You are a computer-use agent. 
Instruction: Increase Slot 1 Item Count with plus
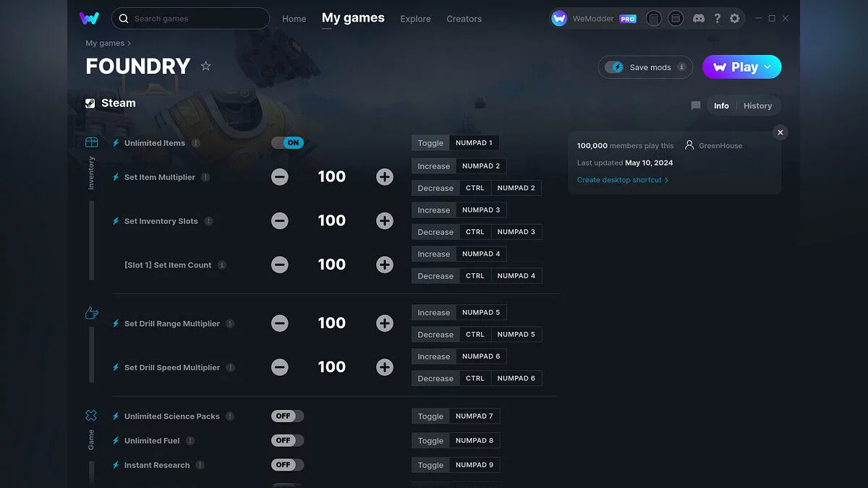point(385,265)
